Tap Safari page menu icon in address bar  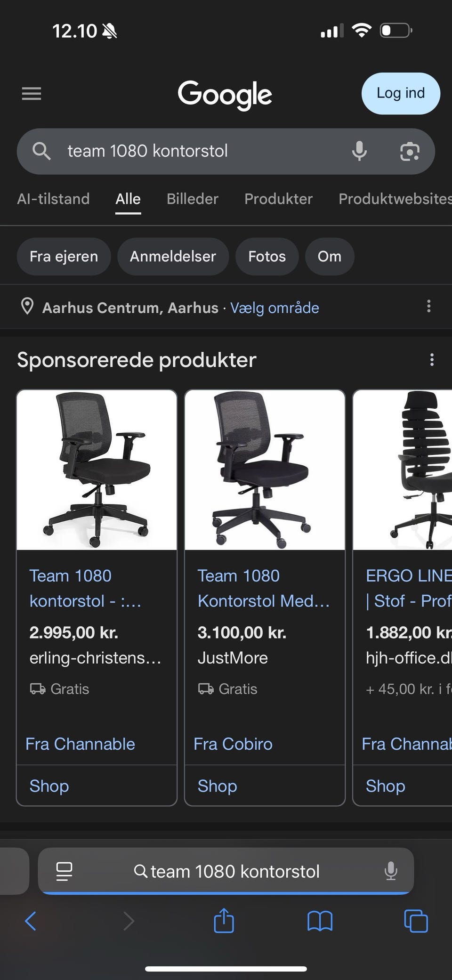pyautogui.click(x=64, y=871)
